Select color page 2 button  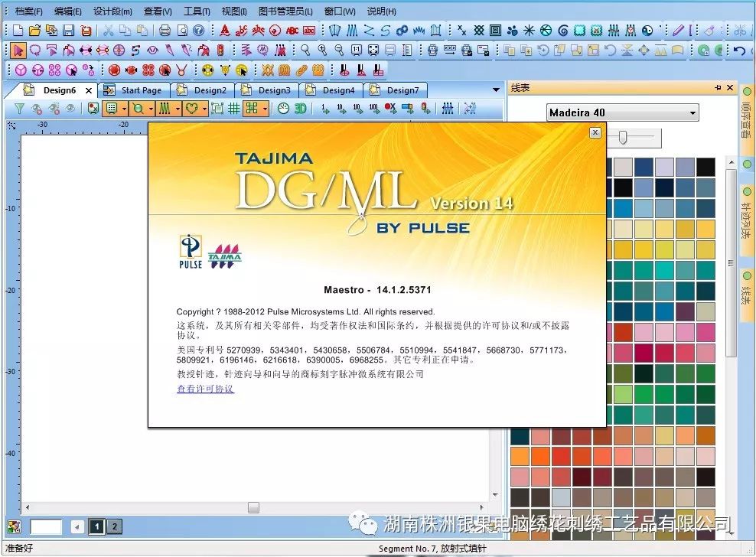tap(114, 526)
